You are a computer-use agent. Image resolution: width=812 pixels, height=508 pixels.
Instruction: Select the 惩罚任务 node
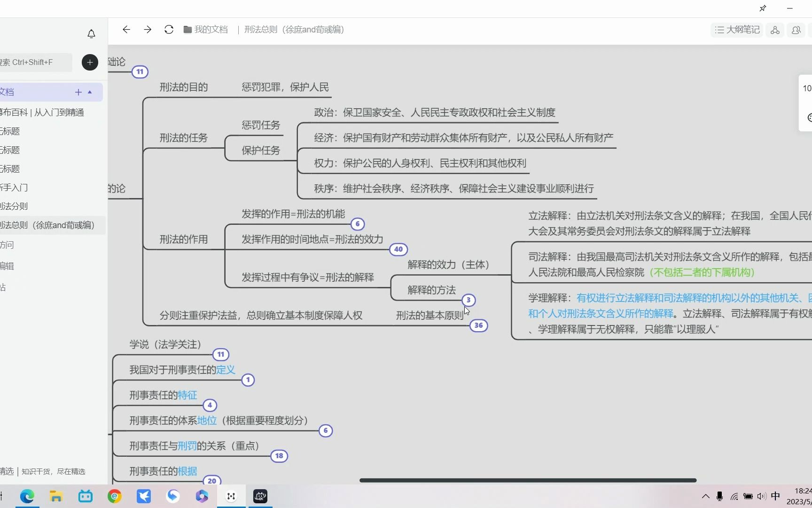click(261, 125)
